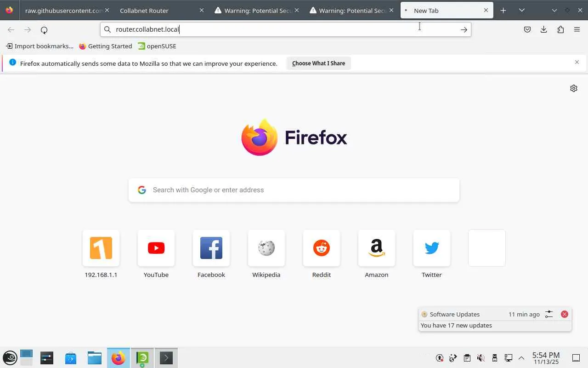The image size is (588, 368).
Task: Click the address bar containing router.collabnet.local
Action: coord(286,29)
